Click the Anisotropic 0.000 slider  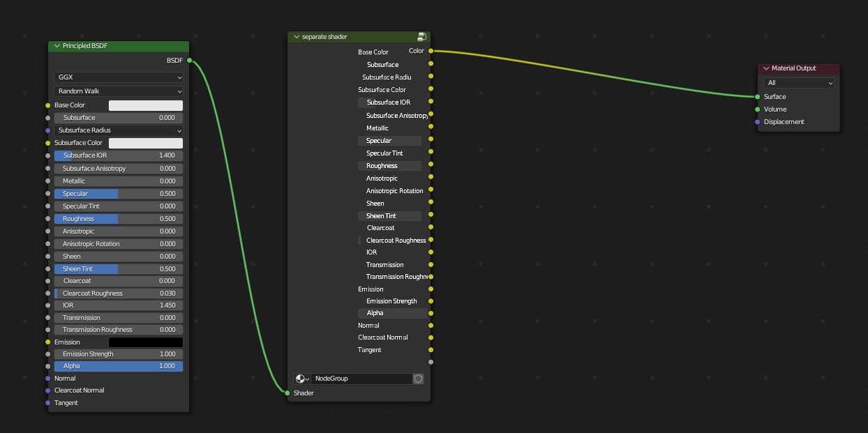point(119,231)
